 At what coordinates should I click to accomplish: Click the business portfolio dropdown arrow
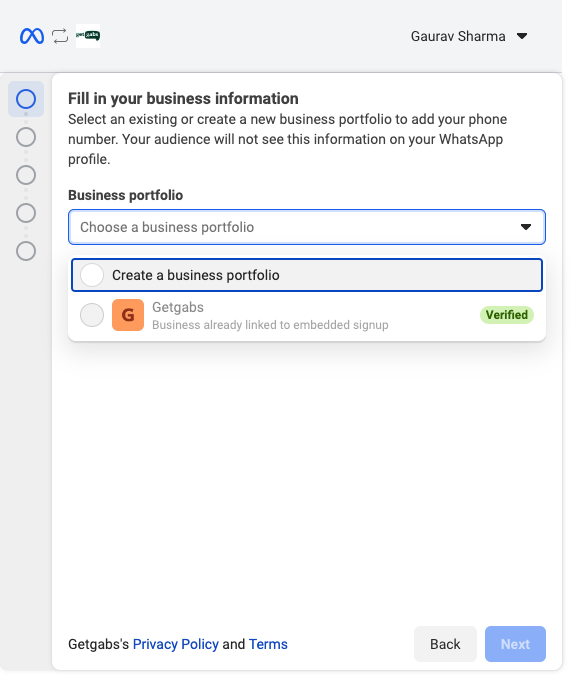pyautogui.click(x=526, y=227)
